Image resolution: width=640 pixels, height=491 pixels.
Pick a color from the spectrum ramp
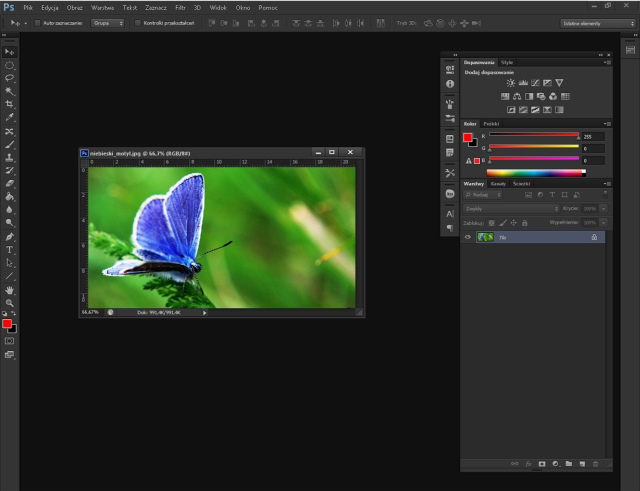(536, 173)
